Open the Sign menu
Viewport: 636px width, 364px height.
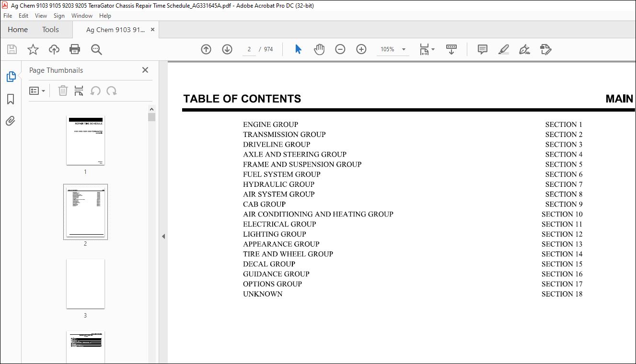click(x=59, y=16)
